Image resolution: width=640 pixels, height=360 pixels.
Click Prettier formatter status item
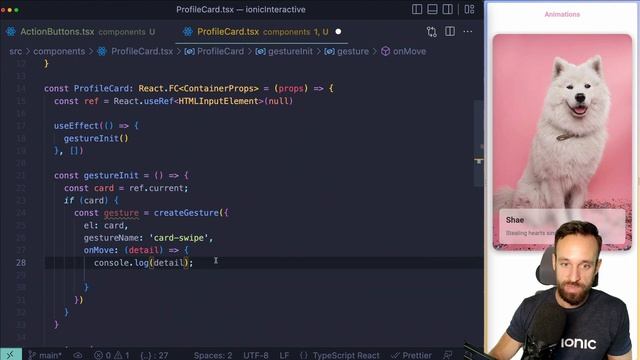click(411, 355)
